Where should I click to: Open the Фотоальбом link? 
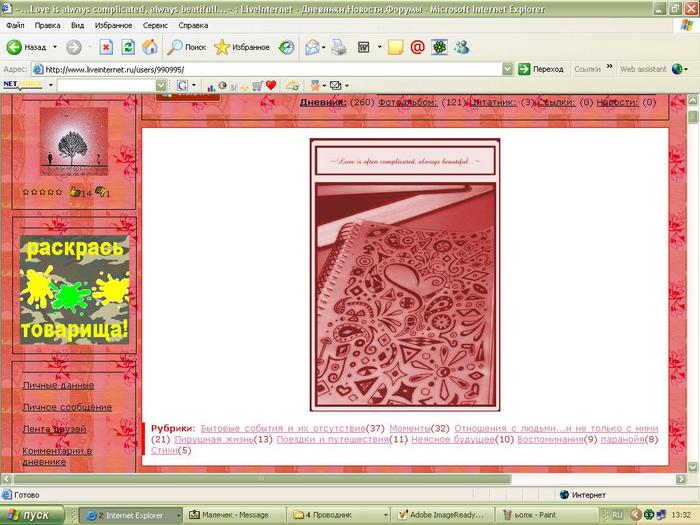[408, 102]
